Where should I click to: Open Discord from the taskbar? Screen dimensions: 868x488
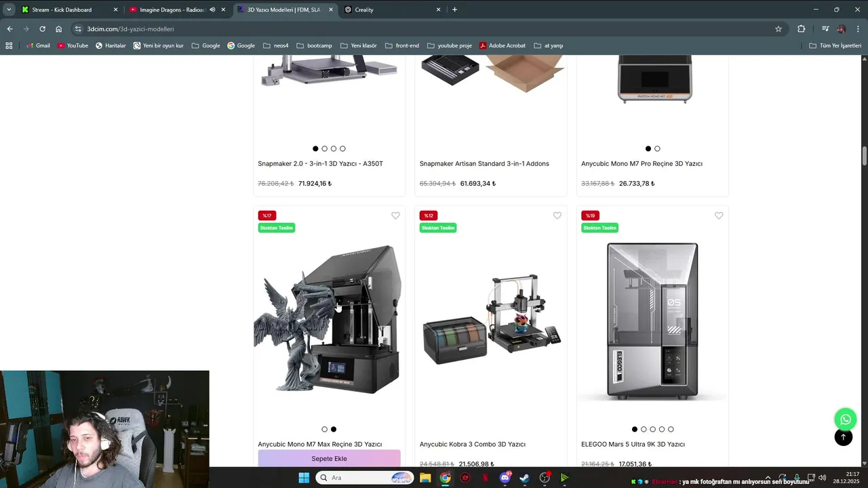(x=505, y=478)
